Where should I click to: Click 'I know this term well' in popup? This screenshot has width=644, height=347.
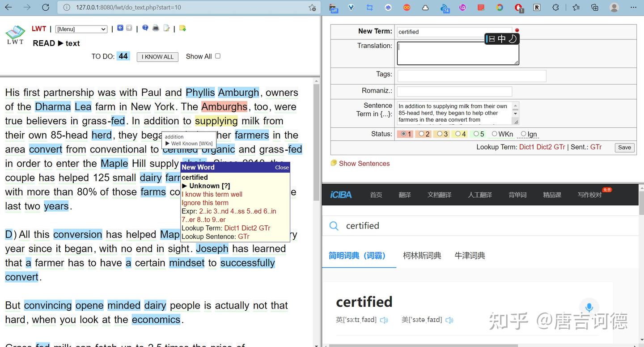pyautogui.click(x=212, y=194)
